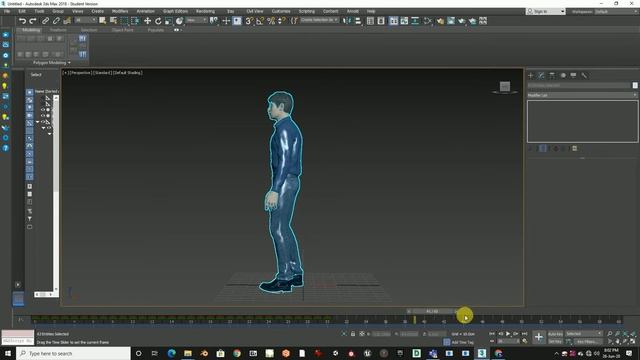640x360 pixels.
Task: Open the Graph Editors menu
Action: 176,11
